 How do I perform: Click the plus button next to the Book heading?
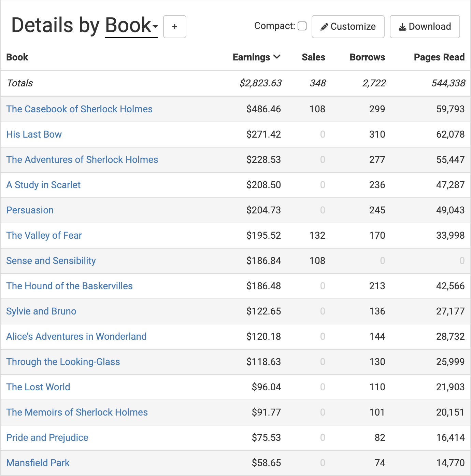click(x=175, y=27)
